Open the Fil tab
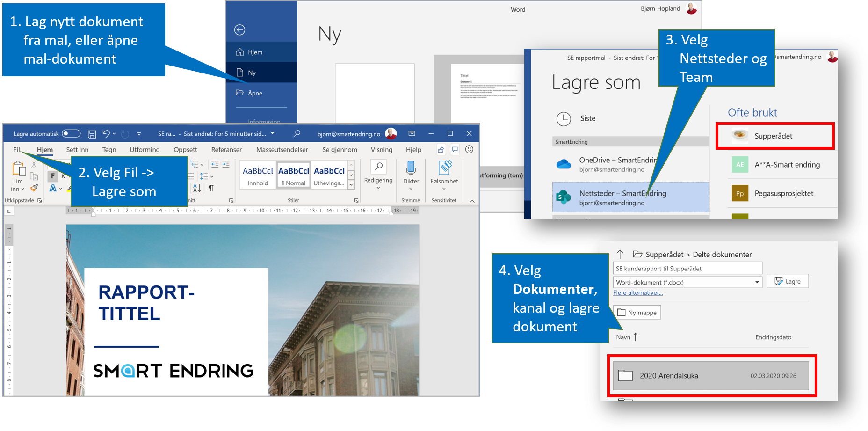868x431 pixels. [x=16, y=150]
